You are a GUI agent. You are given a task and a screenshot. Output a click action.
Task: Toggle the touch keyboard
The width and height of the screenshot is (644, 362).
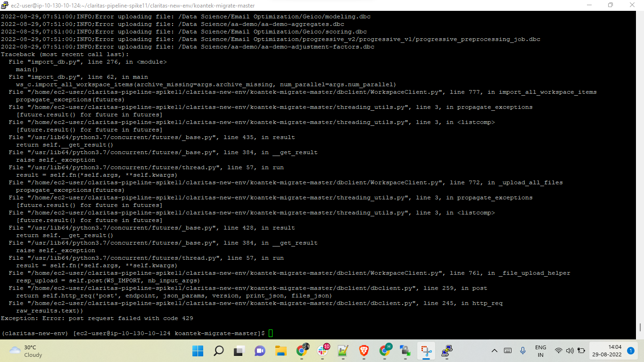[x=508, y=351]
